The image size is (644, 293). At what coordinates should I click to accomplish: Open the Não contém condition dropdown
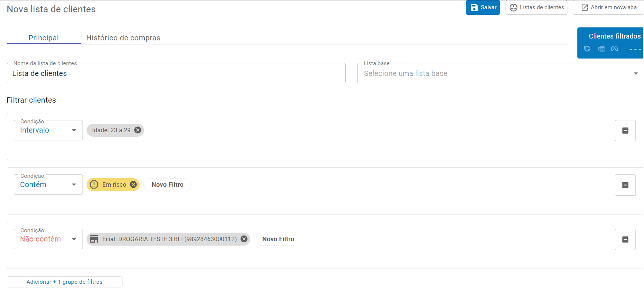click(48, 239)
